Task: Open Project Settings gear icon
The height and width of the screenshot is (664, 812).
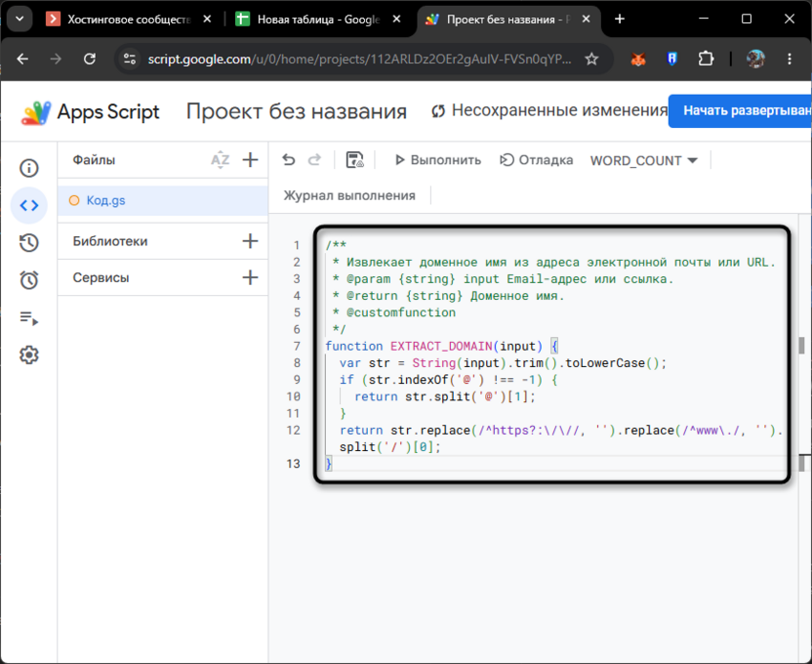Action: (x=29, y=355)
